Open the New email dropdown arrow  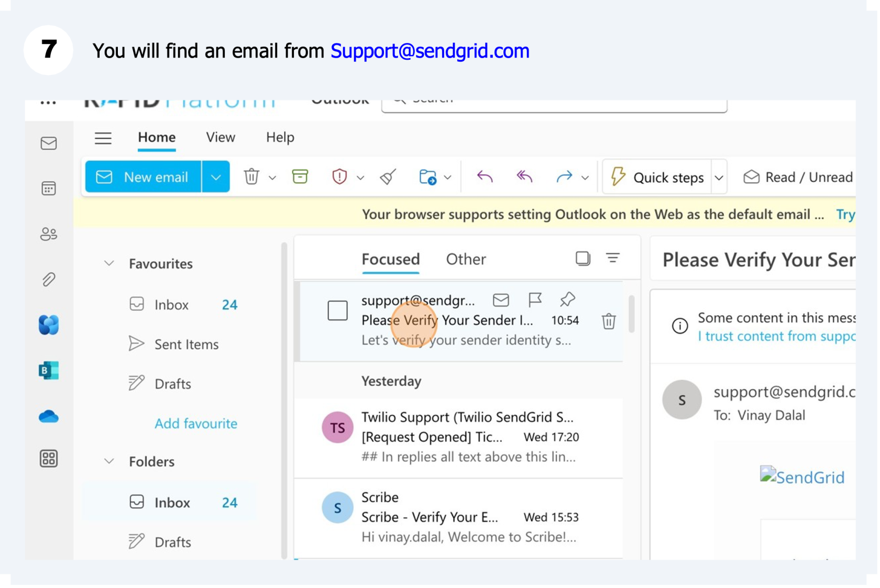(x=216, y=177)
